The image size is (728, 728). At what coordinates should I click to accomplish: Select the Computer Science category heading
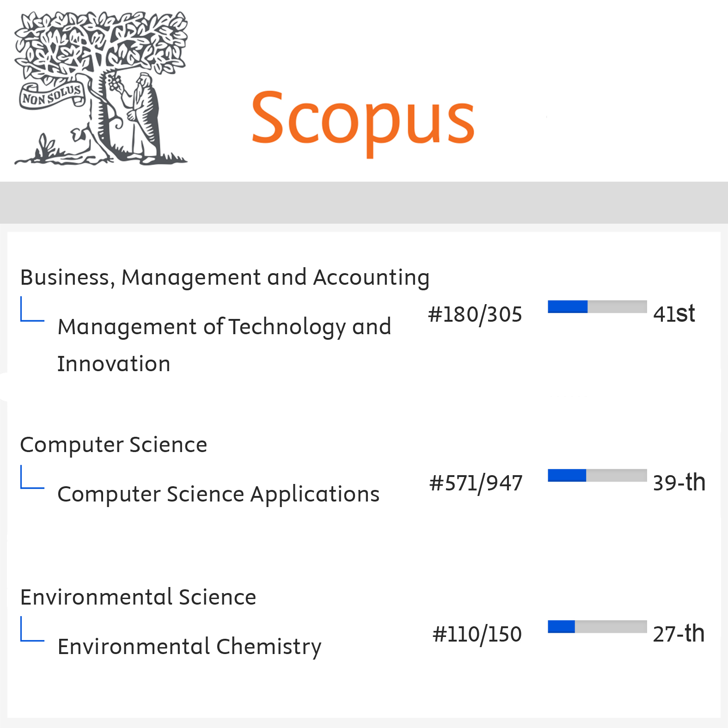(114, 445)
